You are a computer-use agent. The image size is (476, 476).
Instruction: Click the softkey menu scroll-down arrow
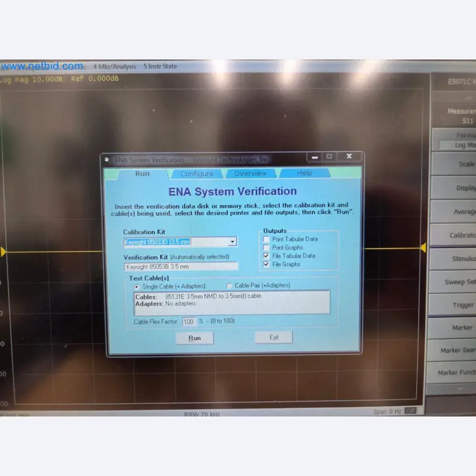coord(459,388)
